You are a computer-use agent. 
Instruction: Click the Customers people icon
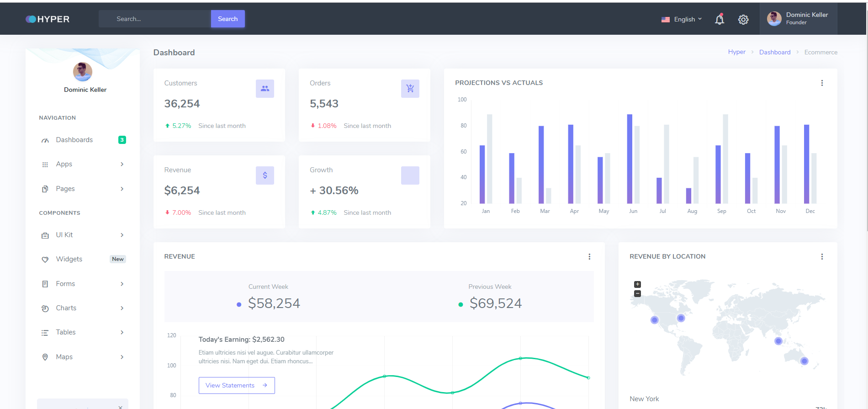pyautogui.click(x=265, y=89)
